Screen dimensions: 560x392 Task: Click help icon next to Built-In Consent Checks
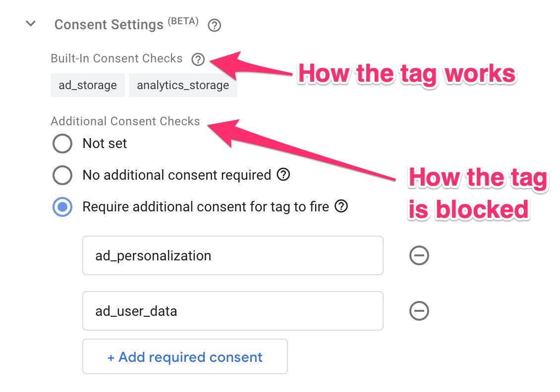pos(198,59)
